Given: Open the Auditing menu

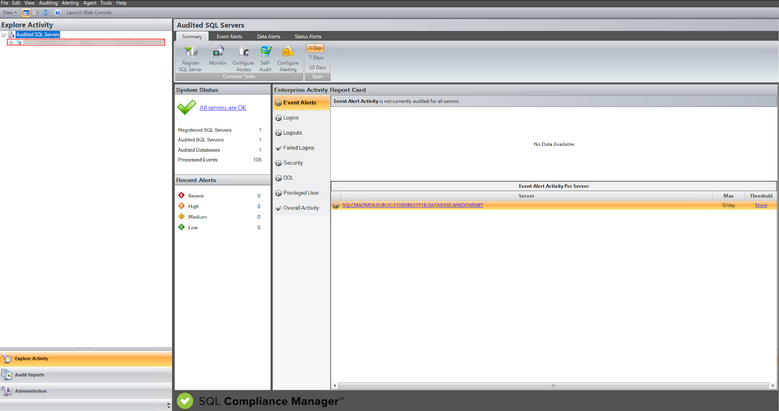Looking at the screenshot, I should pyautogui.click(x=48, y=3).
